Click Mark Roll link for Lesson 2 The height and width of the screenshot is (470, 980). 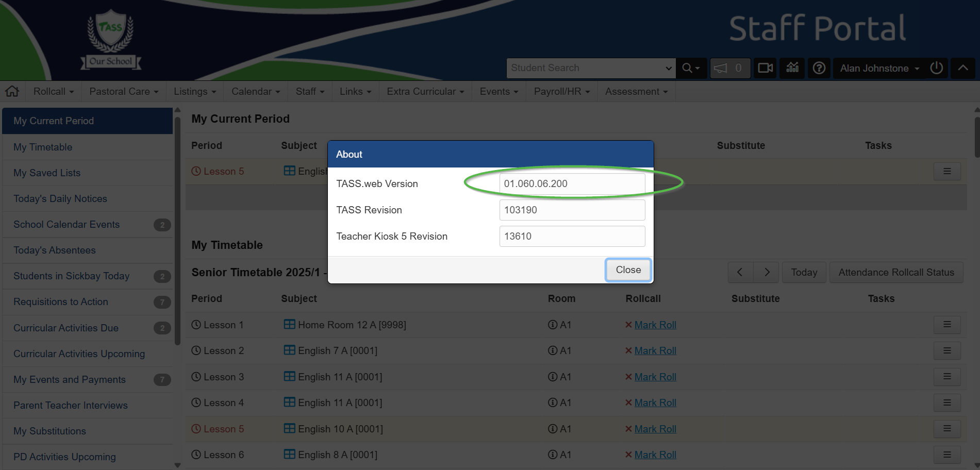pyautogui.click(x=655, y=350)
